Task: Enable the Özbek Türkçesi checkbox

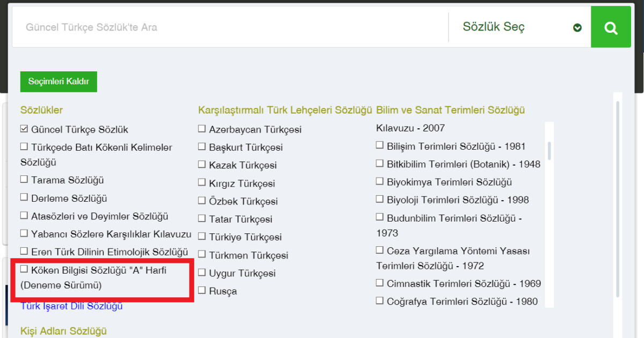Action: tap(202, 201)
